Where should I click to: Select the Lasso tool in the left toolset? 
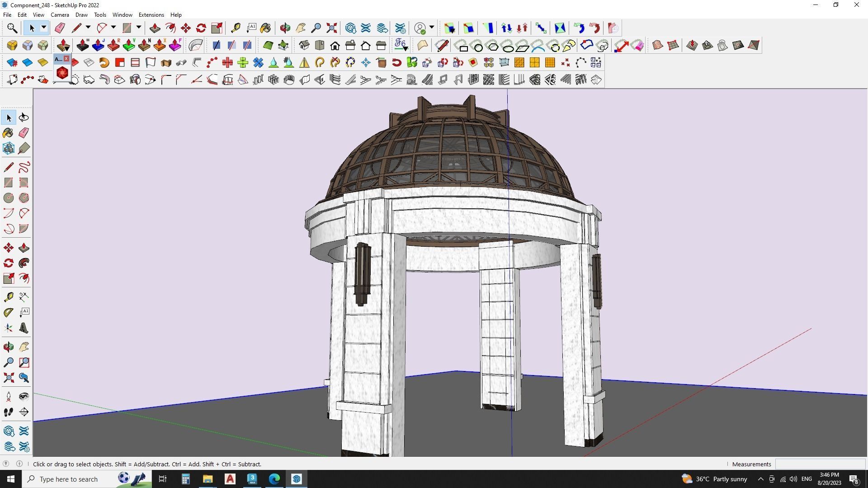[x=24, y=117]
